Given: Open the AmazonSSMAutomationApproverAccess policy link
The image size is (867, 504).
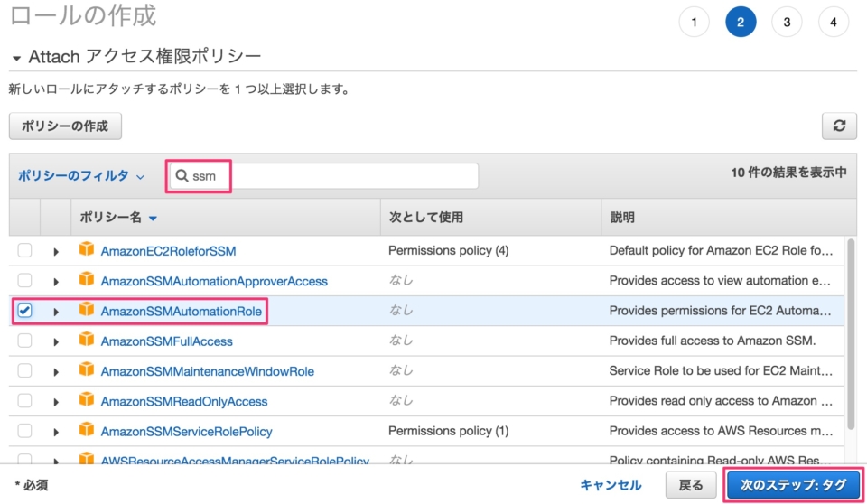Looking at the screenshot, I should click(214, 281).
